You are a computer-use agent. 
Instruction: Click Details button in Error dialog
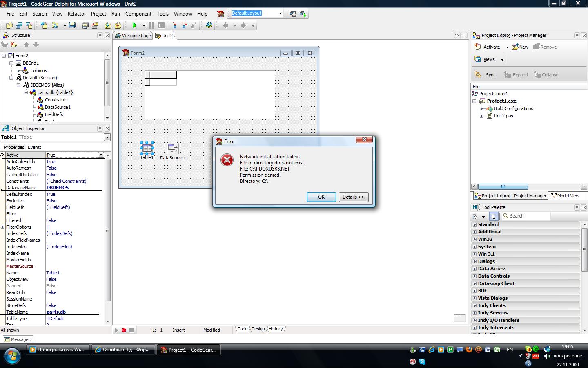point(353,197)
